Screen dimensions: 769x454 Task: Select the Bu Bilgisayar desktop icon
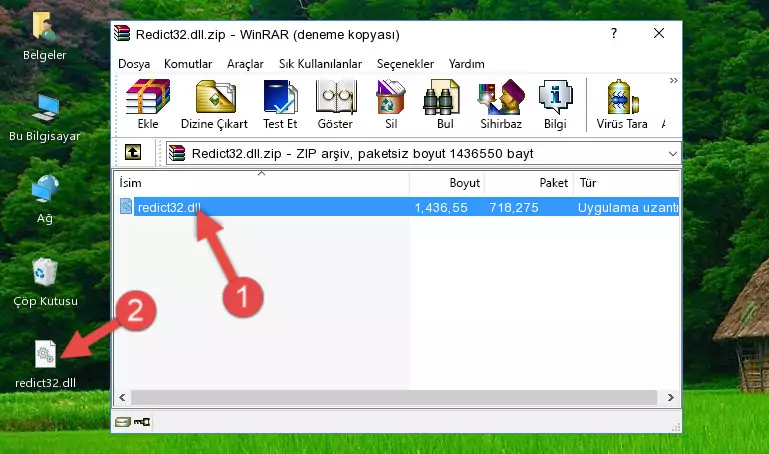44,118
